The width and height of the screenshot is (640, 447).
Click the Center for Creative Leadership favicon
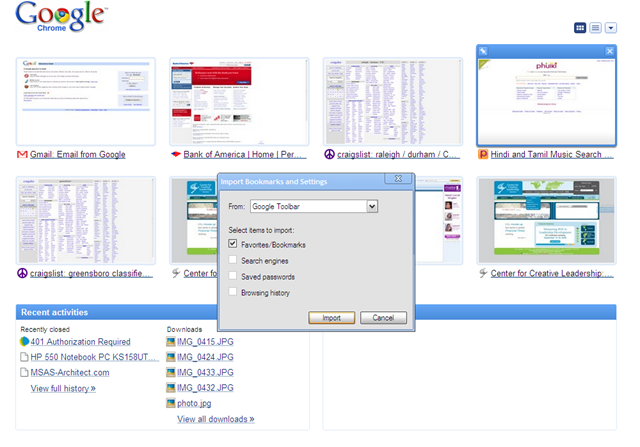pyautogui.click(x=483, y=273)
